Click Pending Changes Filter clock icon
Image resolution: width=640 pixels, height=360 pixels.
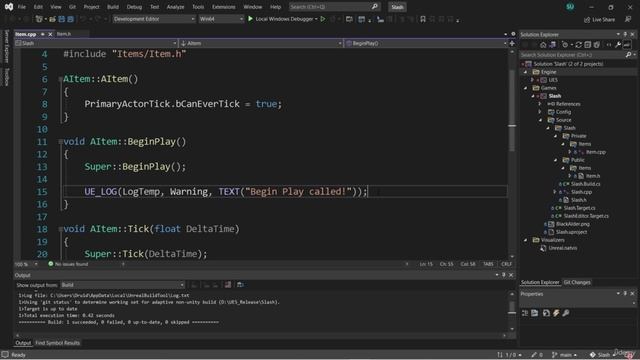tap(565, 44)
